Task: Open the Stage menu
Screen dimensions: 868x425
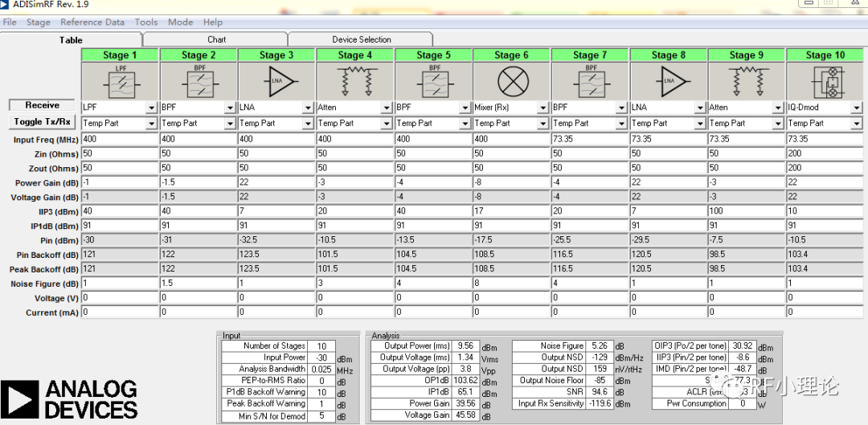Action: tap(39, 22)
